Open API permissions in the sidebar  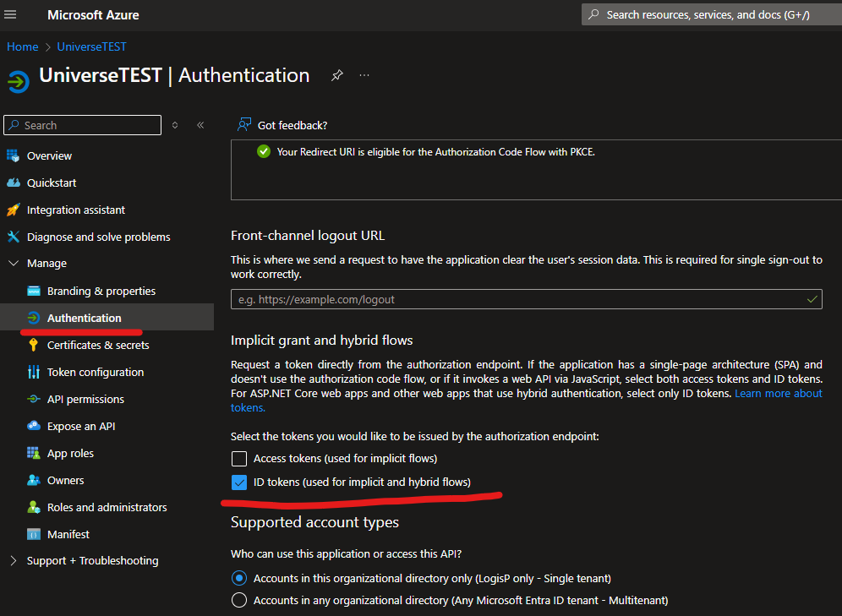(85, 399)
